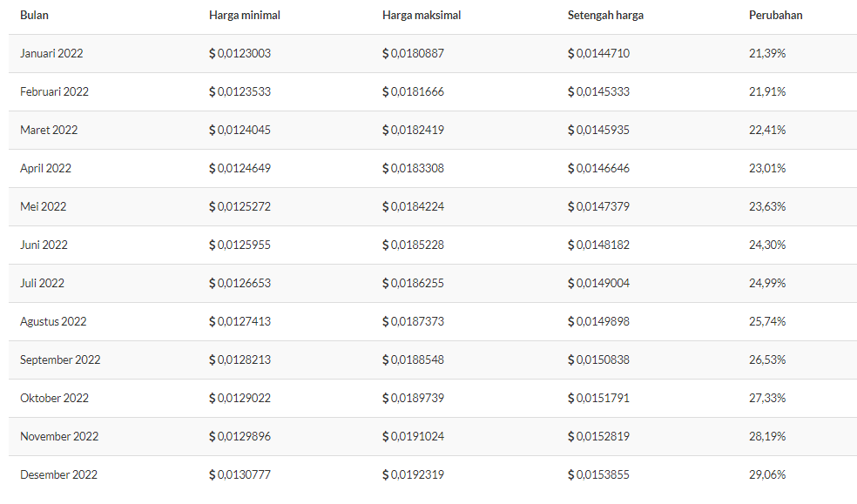Click November 2022 change value 28,19%
The width and height of the screenshot is (857, 504).
767,436
